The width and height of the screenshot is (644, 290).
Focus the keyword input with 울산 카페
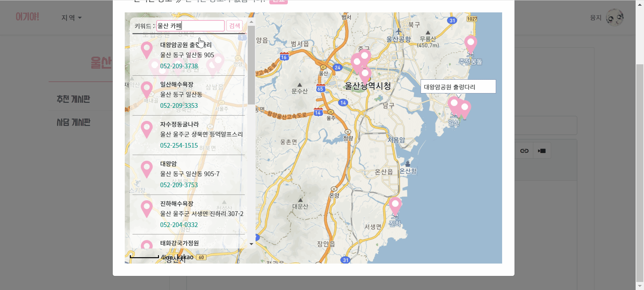coord(191,26)
